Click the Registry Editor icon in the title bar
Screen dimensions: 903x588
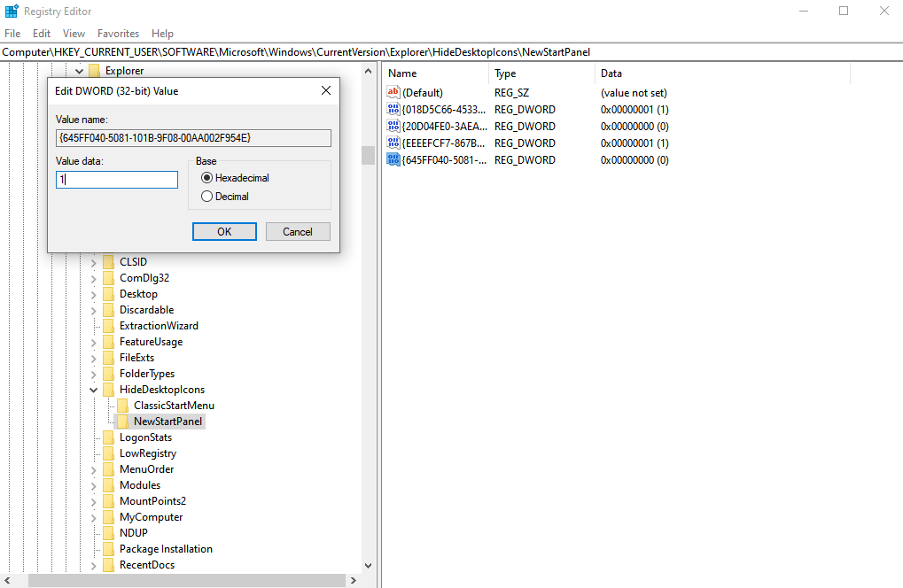coord(9,11)
